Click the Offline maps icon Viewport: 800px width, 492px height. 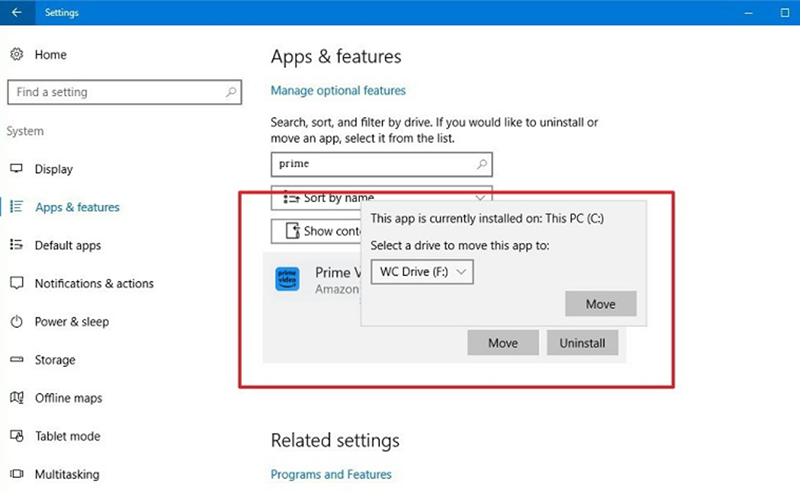coord(16,398)
